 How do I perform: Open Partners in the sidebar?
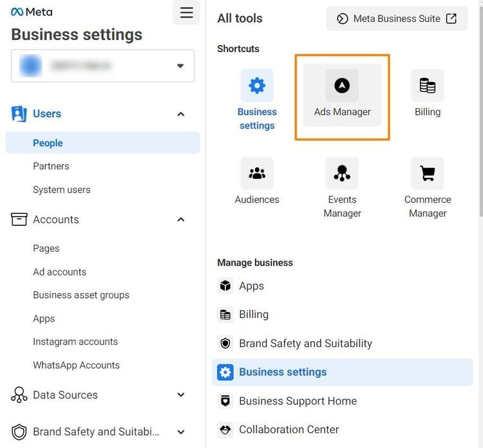point(51,166)
